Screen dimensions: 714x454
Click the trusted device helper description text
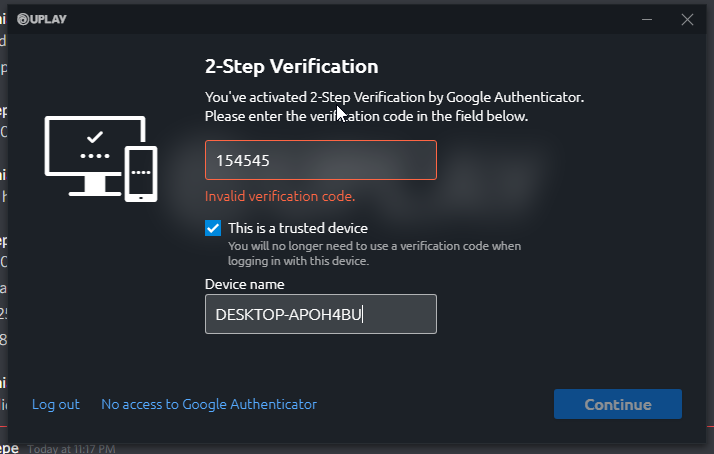coord(374,253)
